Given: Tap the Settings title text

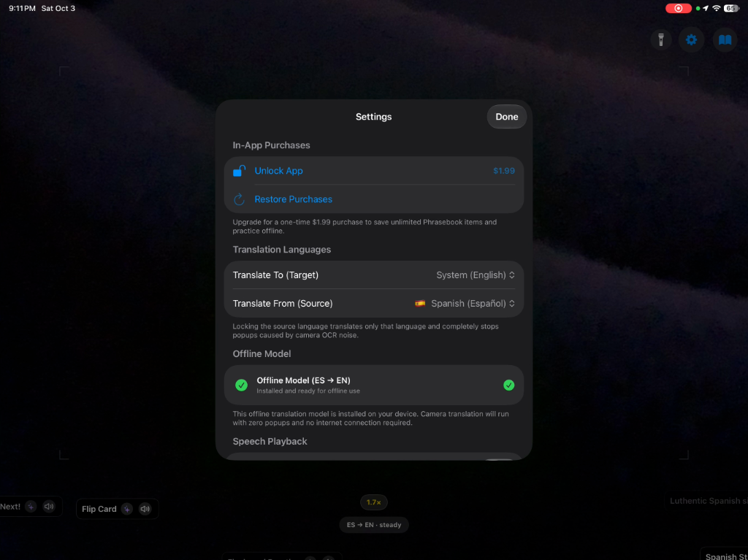Looking at the screenshot, I should point(373,117).
